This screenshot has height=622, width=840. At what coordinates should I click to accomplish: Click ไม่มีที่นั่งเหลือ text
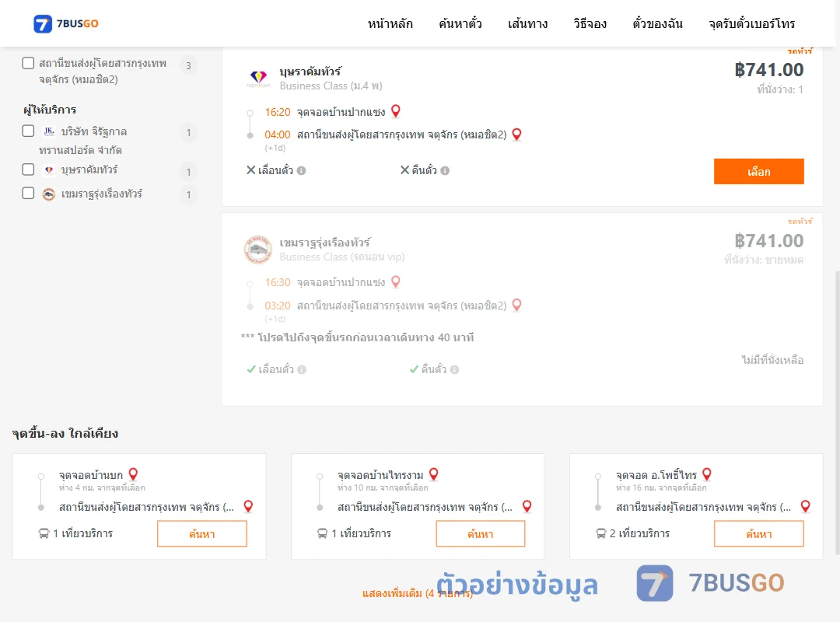pos(772,360)
